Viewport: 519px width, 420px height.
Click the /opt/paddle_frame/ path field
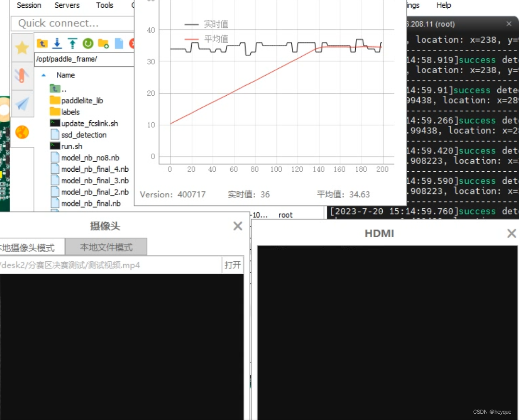click(84, 59)
